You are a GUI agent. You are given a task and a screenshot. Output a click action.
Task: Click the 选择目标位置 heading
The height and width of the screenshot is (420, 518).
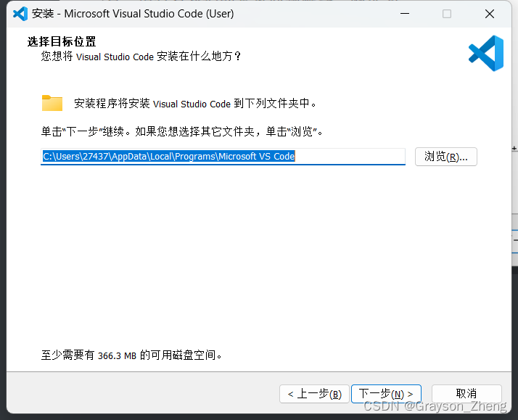coord(62,41)
